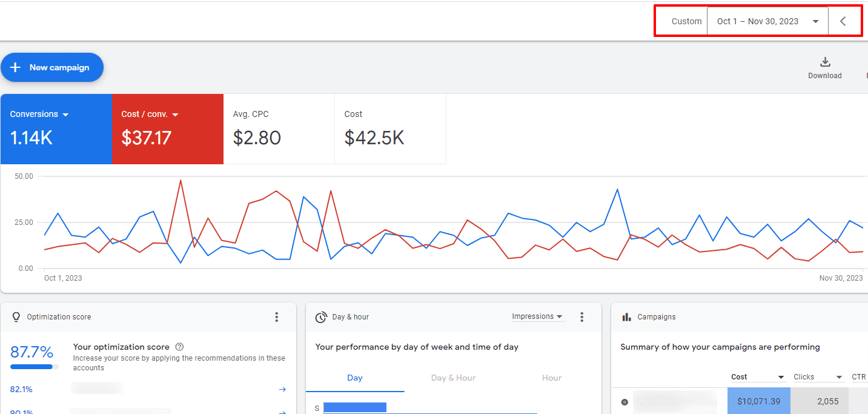Image resolution: width=868 pixels, height=414 pixels.
Task: Click the 87.7% optimization score progress bar
Action: coord(34,367)
